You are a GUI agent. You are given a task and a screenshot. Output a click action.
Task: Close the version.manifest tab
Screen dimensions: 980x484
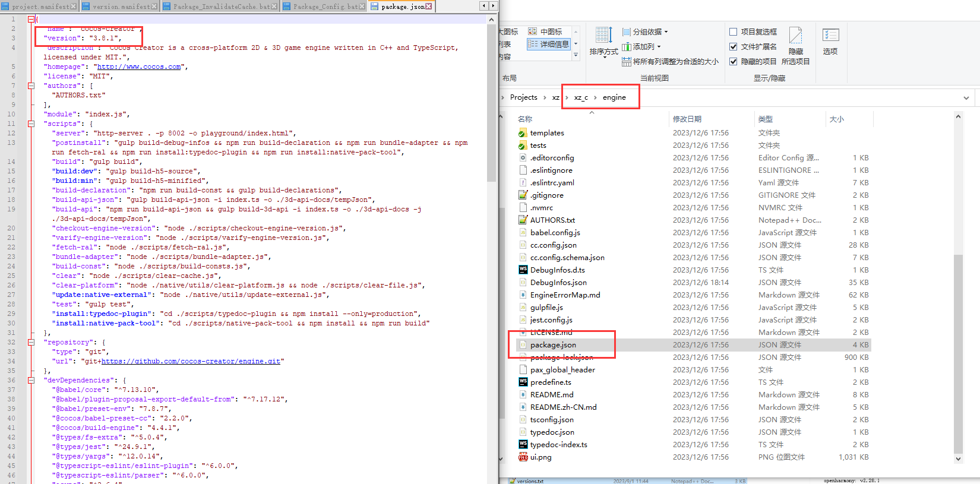coord(154,7)
